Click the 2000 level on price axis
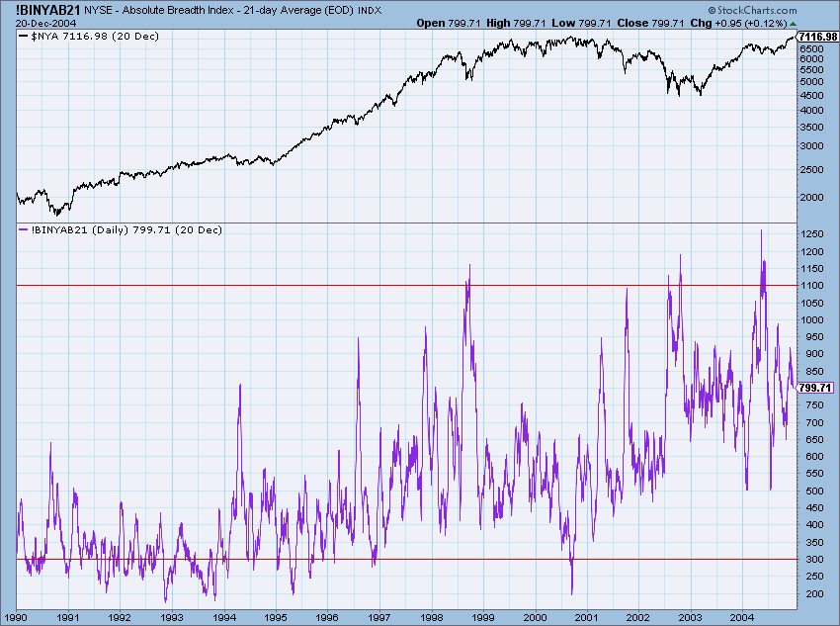Screen dimensions: 840x626 coord(812,197)
